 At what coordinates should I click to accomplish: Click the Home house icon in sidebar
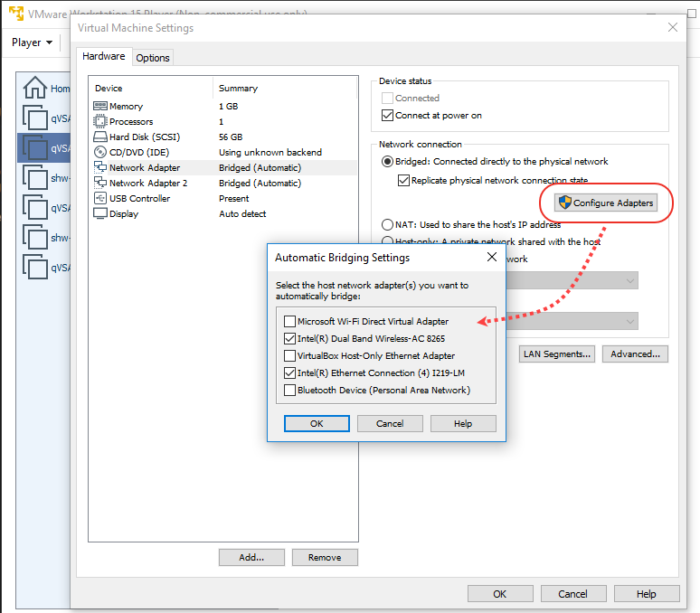tap(35, 88)
